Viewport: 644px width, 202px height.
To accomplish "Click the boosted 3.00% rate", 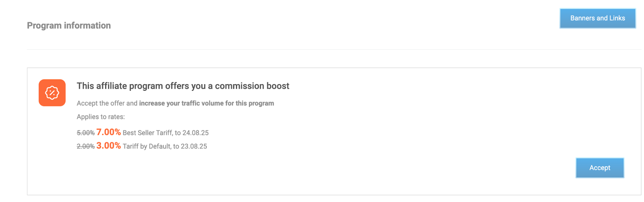I will [x=109, y=146].
